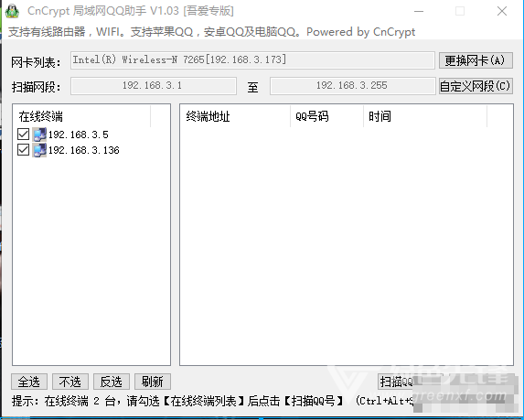Sort by the 时间 column header

[425, 116]
